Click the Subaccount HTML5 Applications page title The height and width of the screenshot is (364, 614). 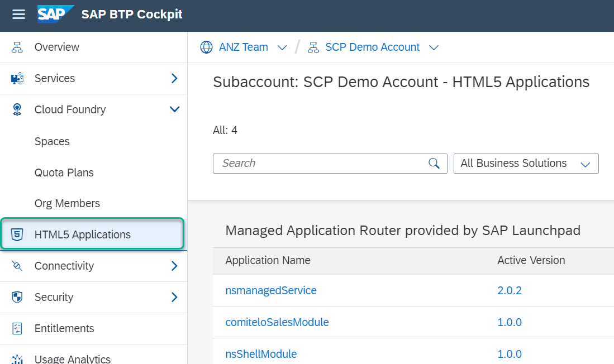[401, 82]
